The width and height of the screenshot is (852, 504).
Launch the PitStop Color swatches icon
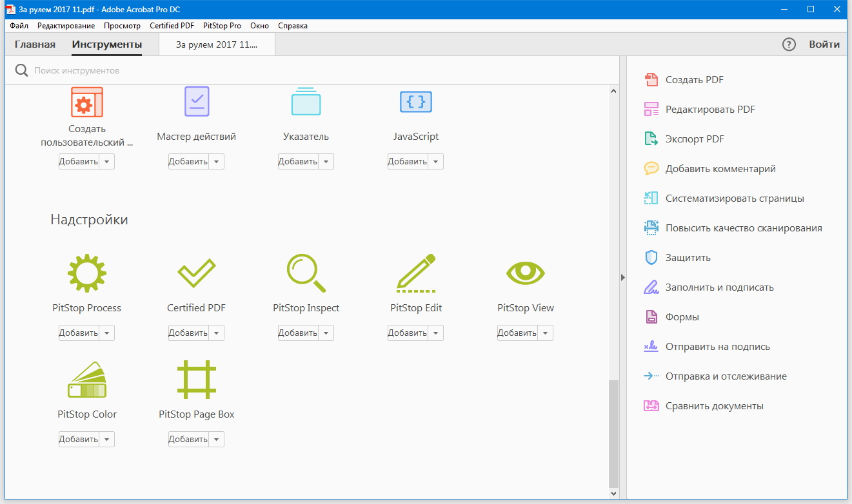[87, 380]
